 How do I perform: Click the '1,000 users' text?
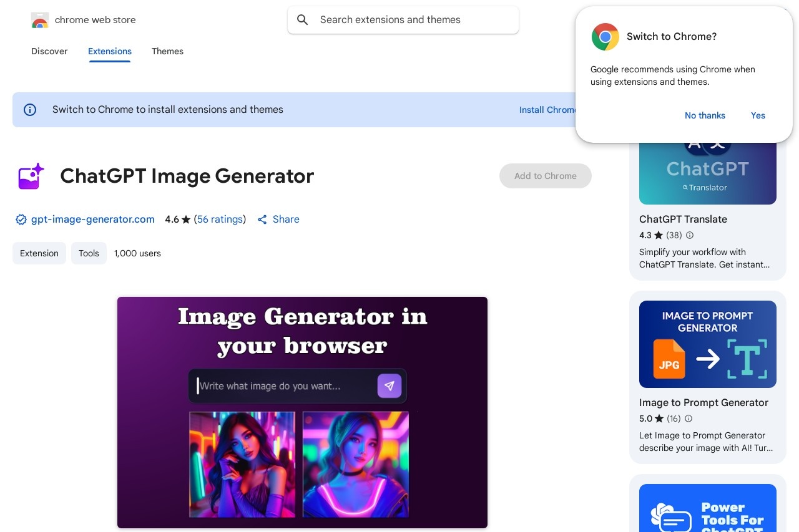[x=137, y=253]
